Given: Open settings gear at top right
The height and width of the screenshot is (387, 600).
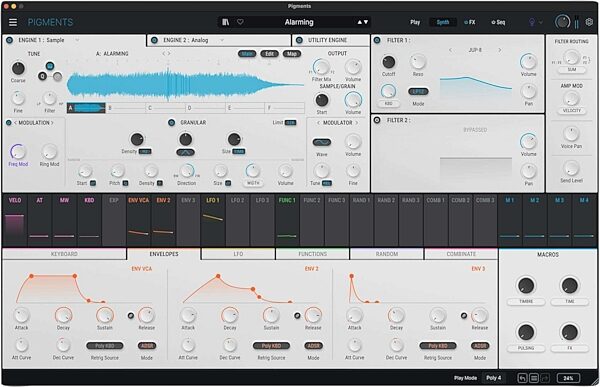Looking at the screenshot, I should [589, 22].
